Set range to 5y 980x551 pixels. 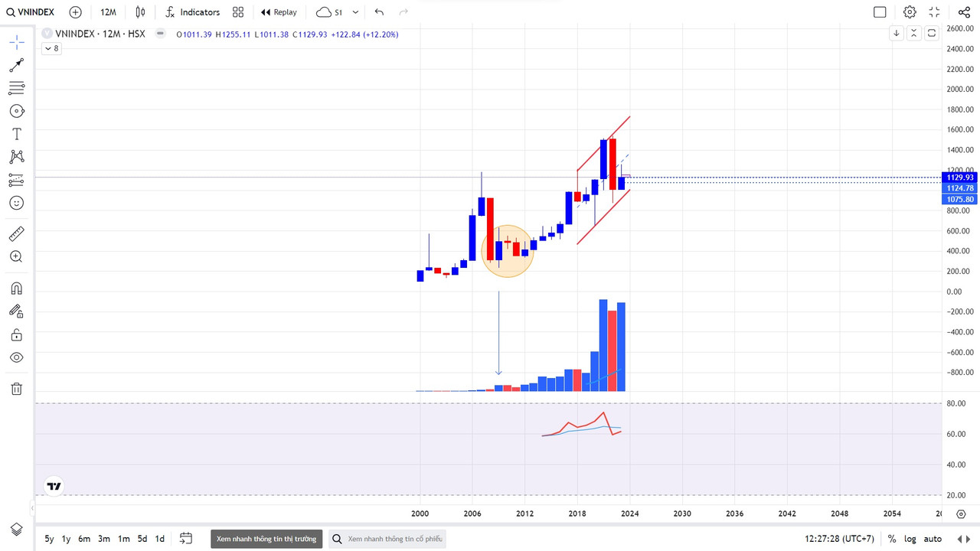point(49,539)
